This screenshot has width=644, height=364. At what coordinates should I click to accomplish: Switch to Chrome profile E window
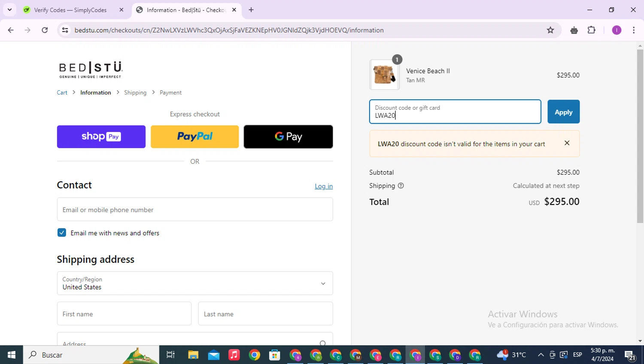tap(376, 355)
